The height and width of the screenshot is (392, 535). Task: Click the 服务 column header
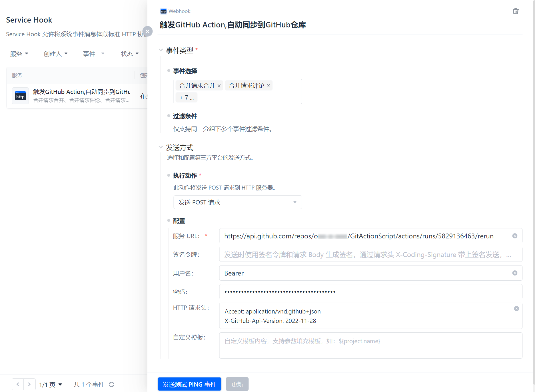(x=17, y=75)
